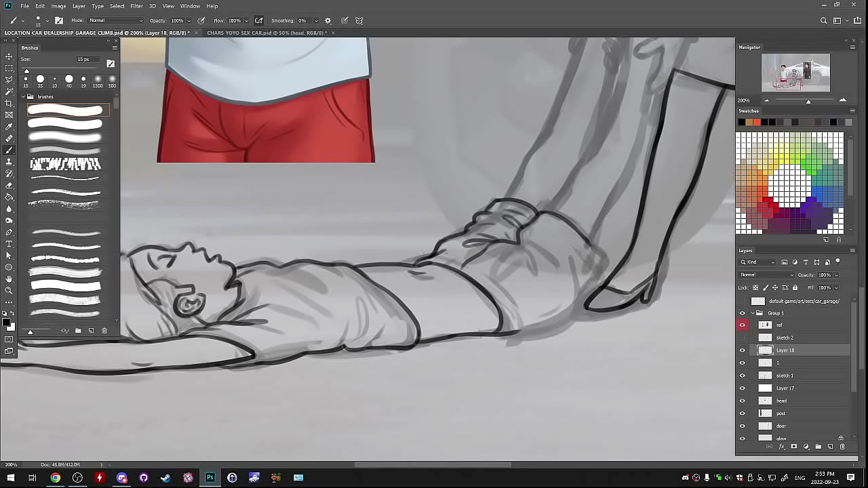This screenshot has width=868, height=488.
Task: Open the brush Mode dropdown
Action: (115, 21)
